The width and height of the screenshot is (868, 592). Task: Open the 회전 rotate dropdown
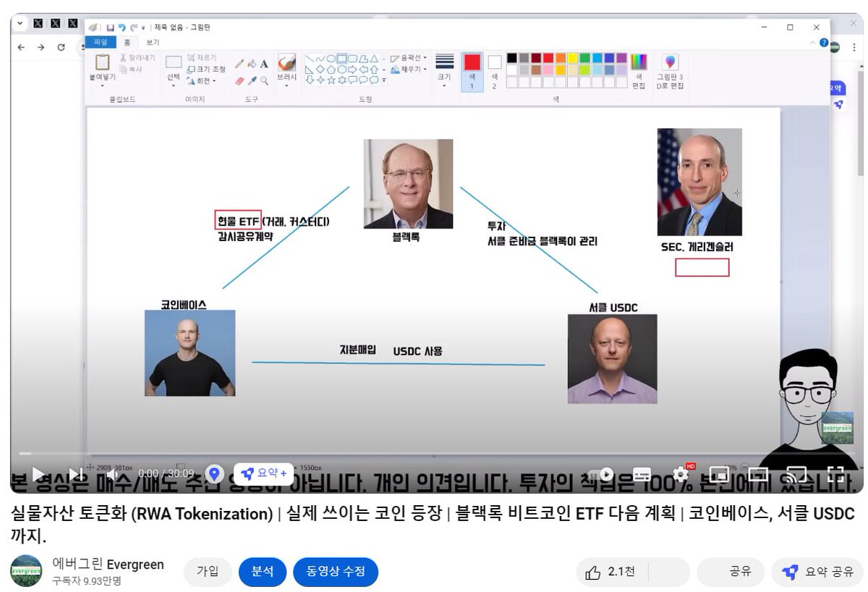pos(202,80)
